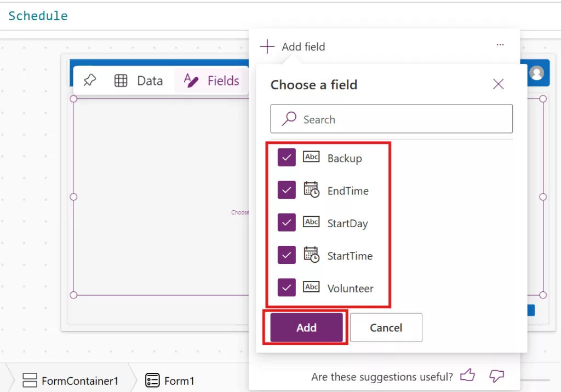Cancel the field selection
Screen dimensions: 561x392
386,327
